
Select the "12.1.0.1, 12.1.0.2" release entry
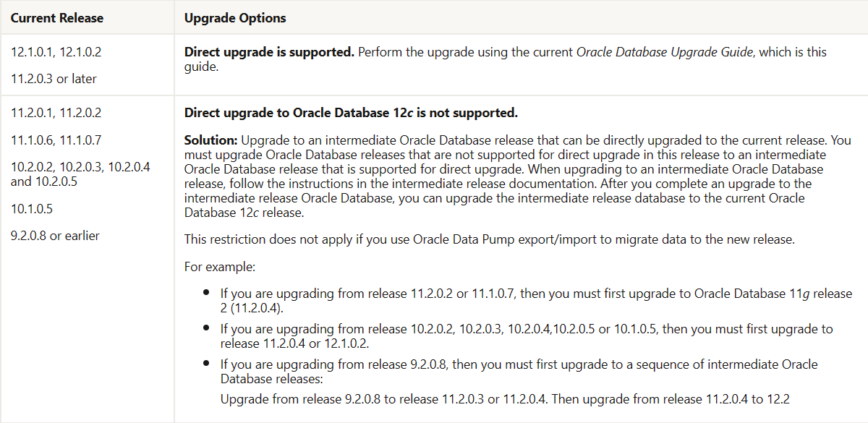[56, 52]
